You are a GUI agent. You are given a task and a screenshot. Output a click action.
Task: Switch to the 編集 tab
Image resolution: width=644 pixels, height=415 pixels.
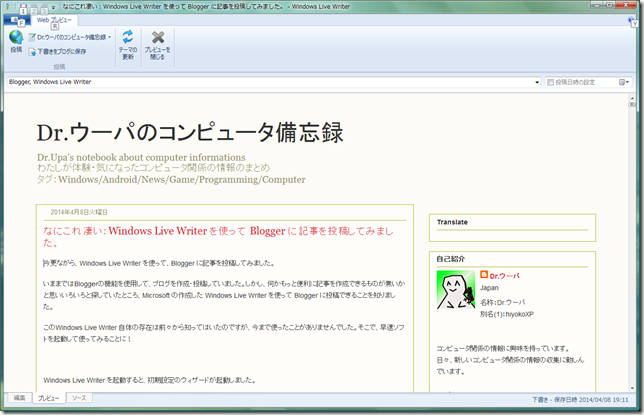[x=19, y=398]
